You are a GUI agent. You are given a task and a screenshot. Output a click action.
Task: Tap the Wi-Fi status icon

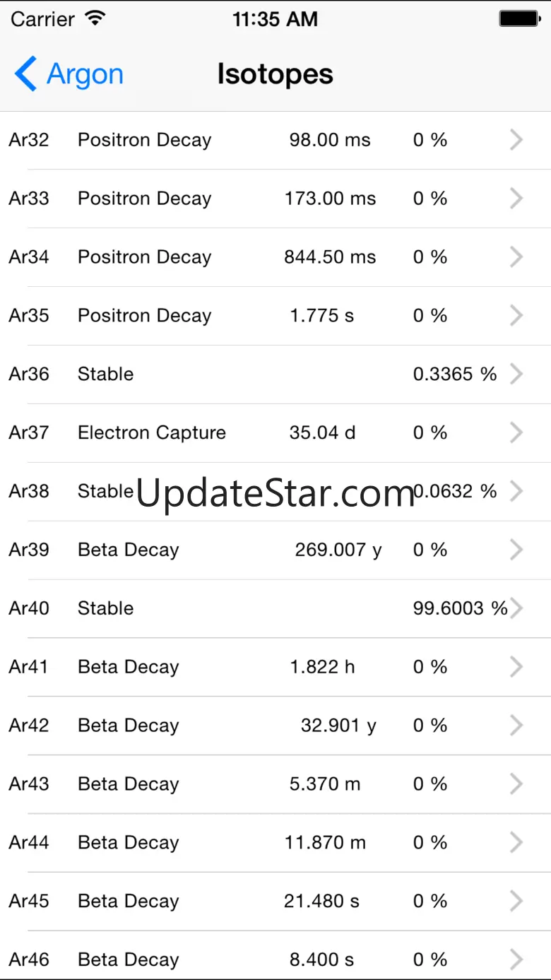(x=94, y=18)
